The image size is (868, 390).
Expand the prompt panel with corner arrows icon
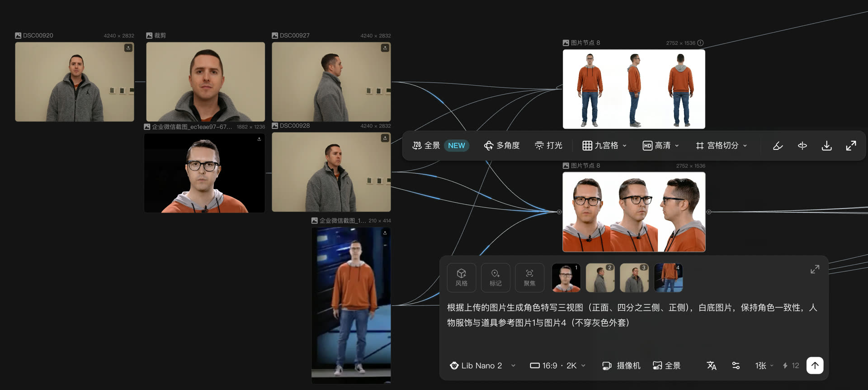tap(815, 269)
